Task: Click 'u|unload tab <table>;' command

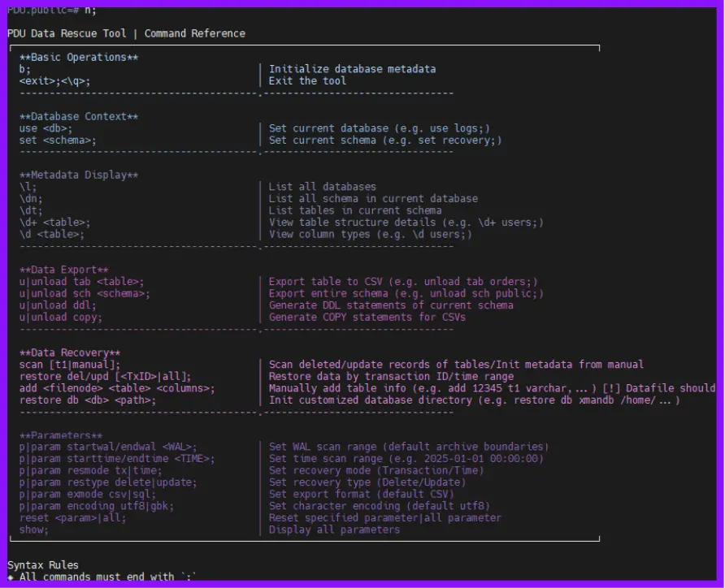Action: [x=81, y=282]
